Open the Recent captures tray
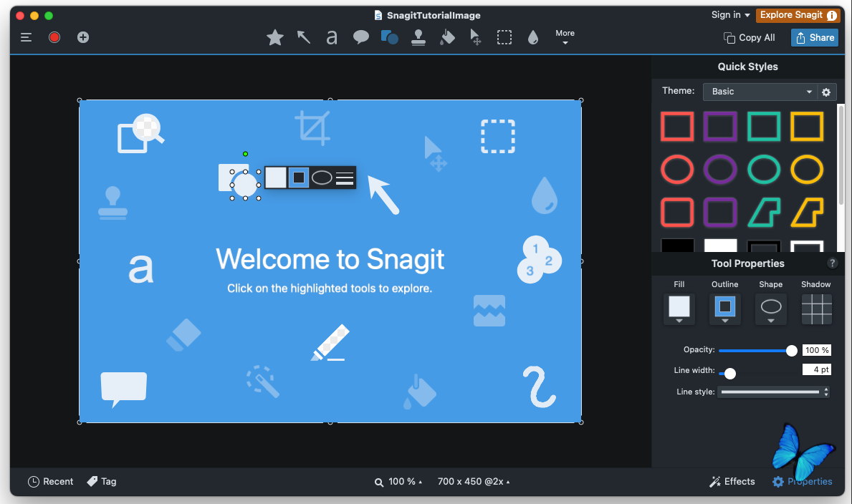The height and width of the screenshot is (504, 852). pyautogui.click(x=51, y=482)
